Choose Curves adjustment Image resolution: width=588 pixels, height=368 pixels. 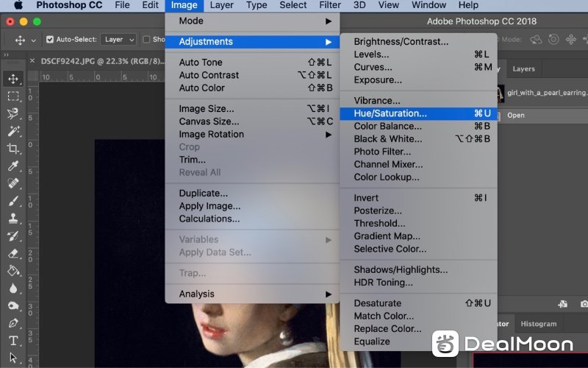pos(418,67)
